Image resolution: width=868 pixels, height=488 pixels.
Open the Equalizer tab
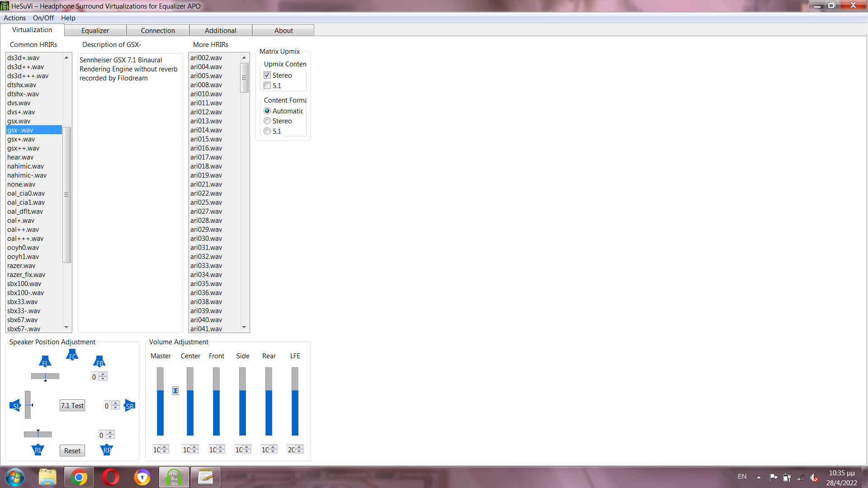pos(95,31)
